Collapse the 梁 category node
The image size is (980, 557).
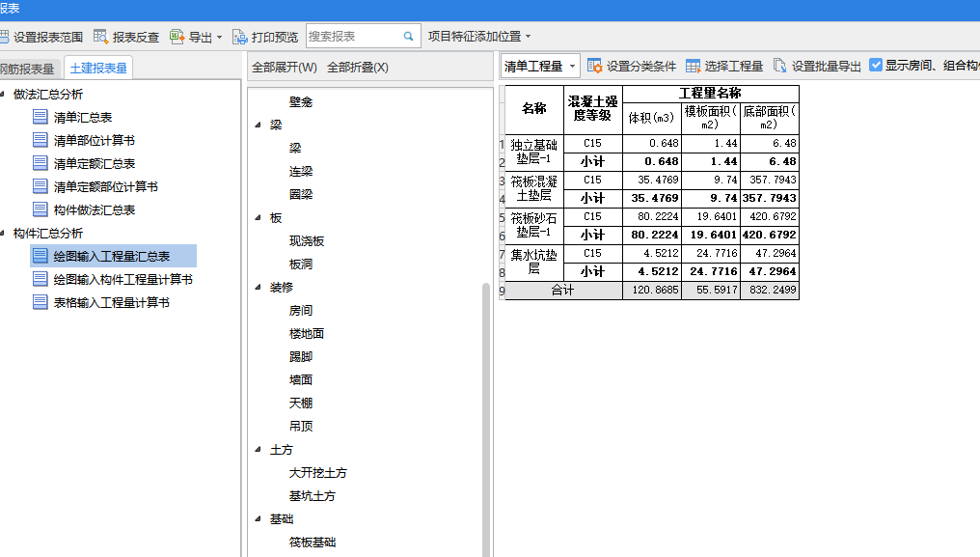pos(259,125)
